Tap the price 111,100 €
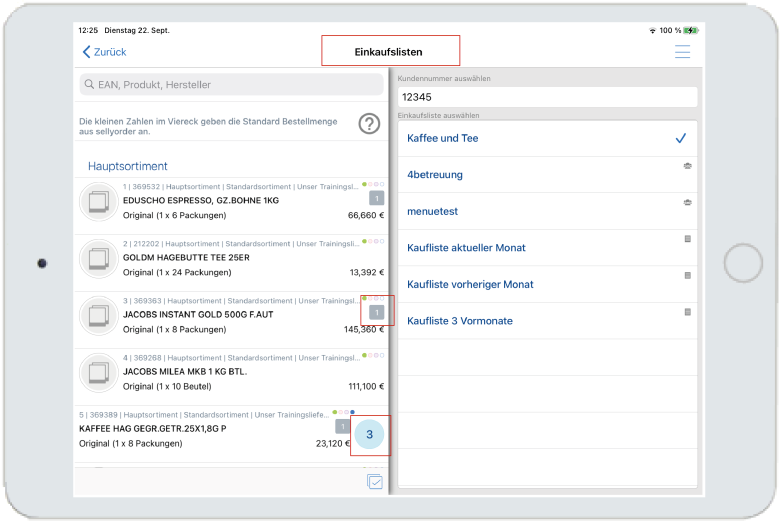This screenshot has height=525, width=780. click(x=366, y=387)
